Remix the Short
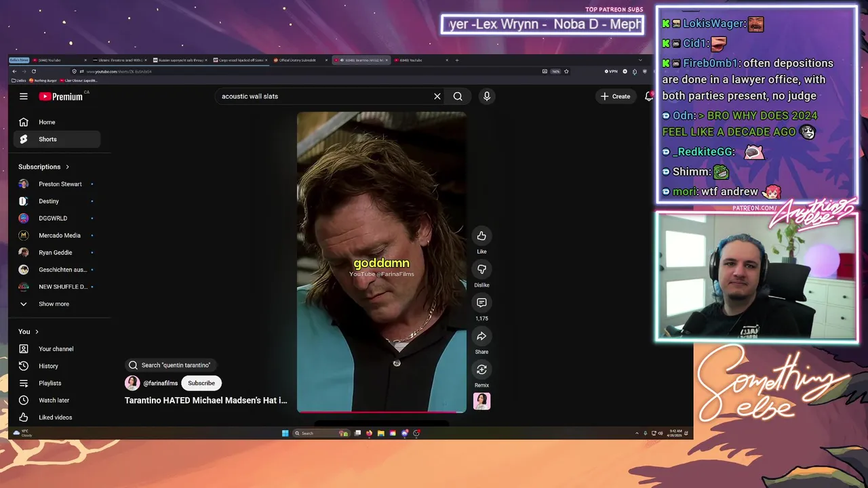The height and width of the screenshot is (488, 868). [481, 369]
